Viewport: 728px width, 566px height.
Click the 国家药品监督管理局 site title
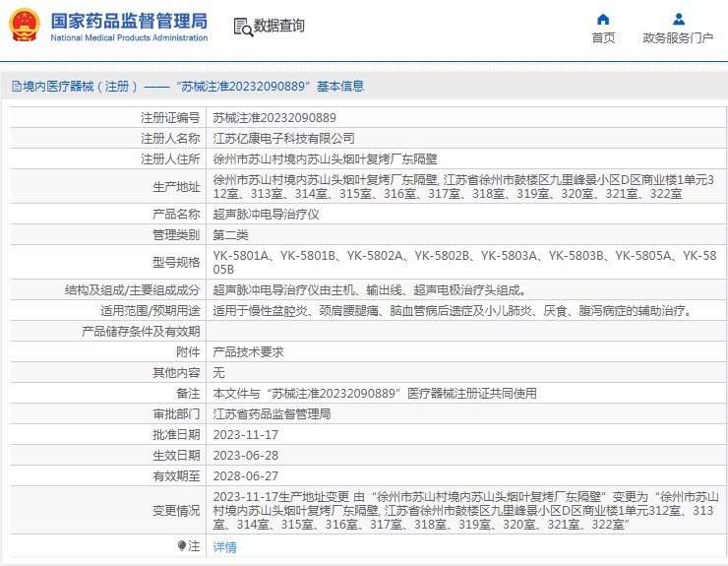(129, 21)
